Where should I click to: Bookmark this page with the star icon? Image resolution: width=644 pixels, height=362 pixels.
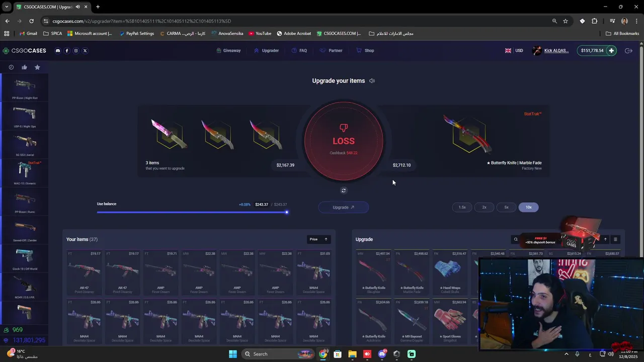point(566,21)
